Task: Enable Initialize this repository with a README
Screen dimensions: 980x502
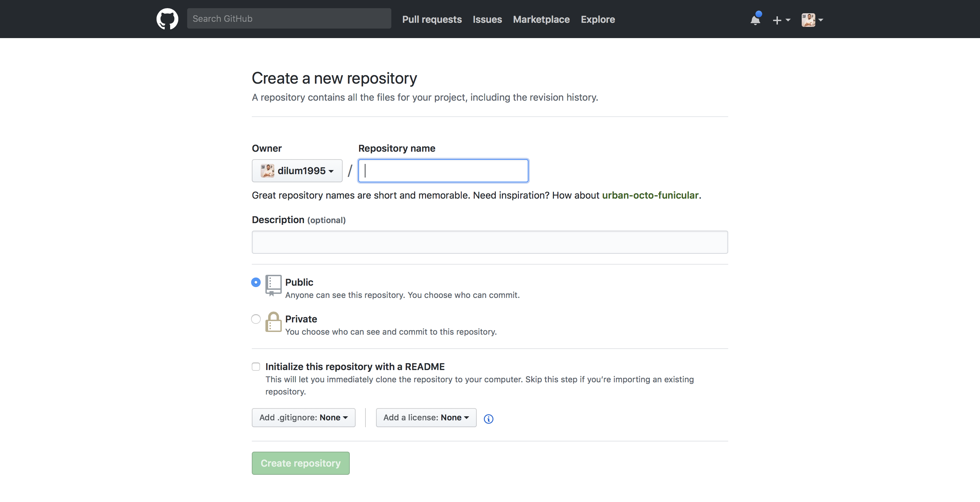Action: [x=256, y=367]
